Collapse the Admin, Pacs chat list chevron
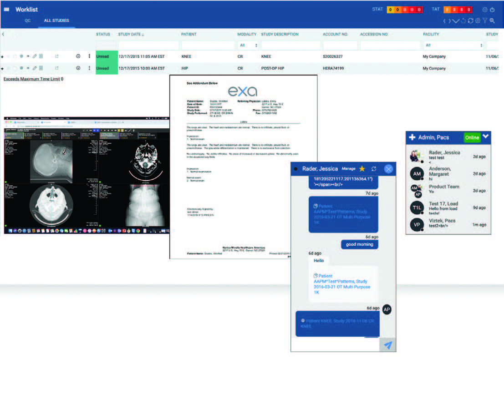The width and height of the screenshot is (504, 420). click(x=485, y=137)
